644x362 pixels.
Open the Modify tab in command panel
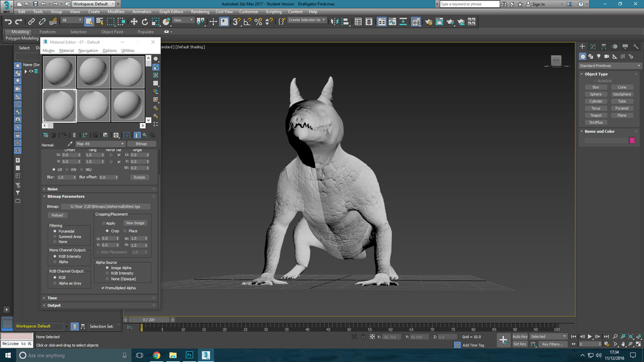pyautogui.click(x=592, y=46)
